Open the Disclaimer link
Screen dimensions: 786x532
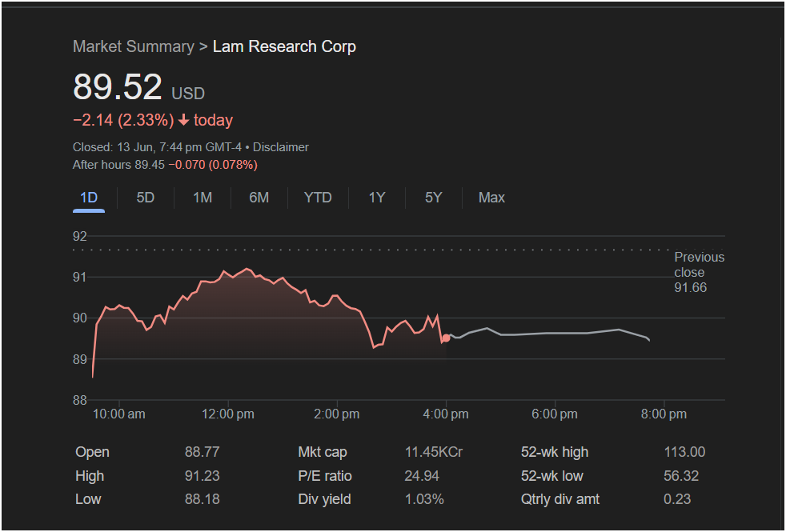(281, 147)
